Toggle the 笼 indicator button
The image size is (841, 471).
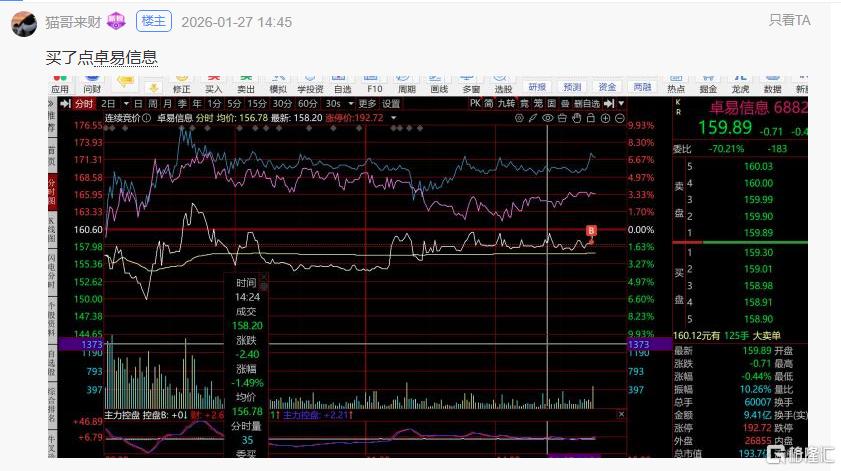[538, 103]
